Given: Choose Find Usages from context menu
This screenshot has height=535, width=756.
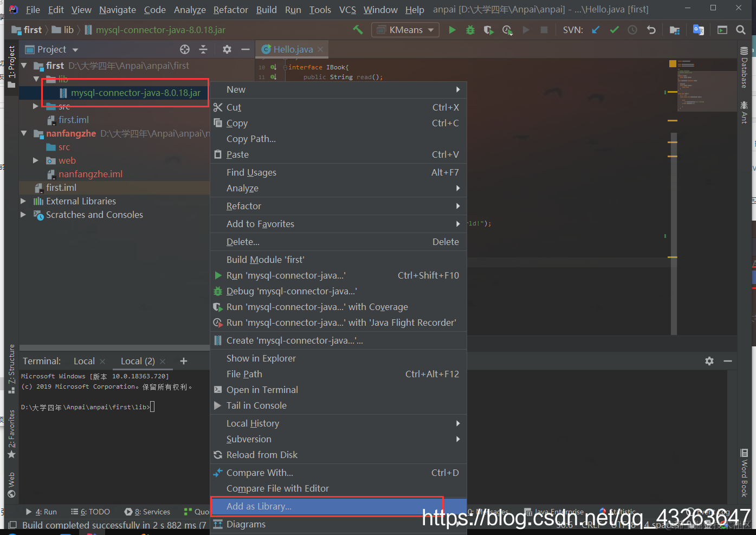Looking at the screenshot, I should point(338,172).
